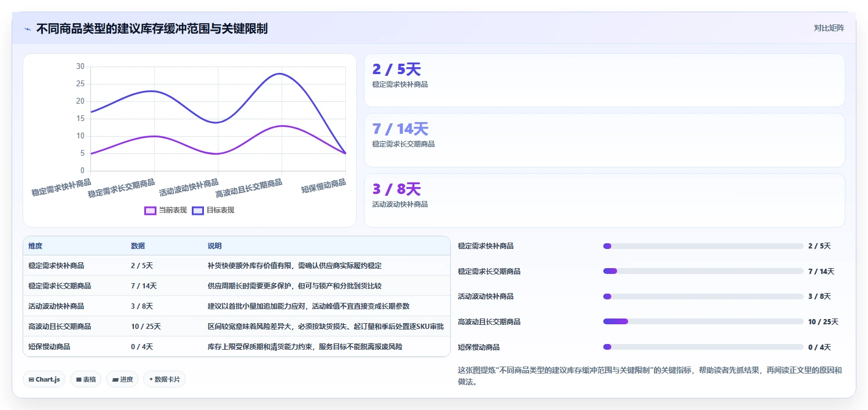This screenshot has height=410, width=868.
Task: Click the 数据 column header
Action: coord(138,246)
